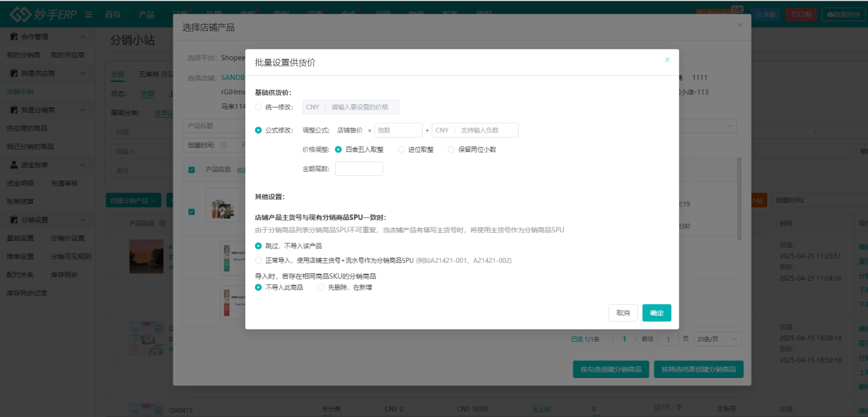Click 按筛选结果创建分销商品 button
868x417 pixels.
[699, 369]
